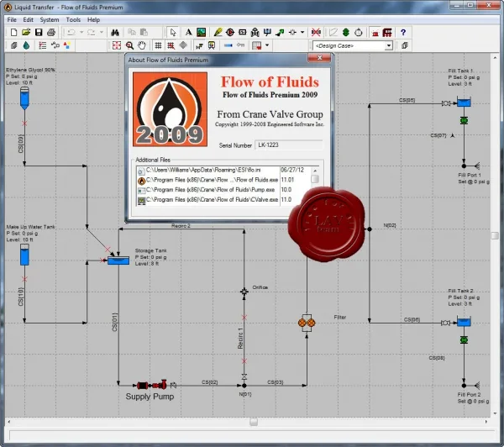
Task: Close the About Flow of Fluids dialog
Action: (x=319, y=58)
